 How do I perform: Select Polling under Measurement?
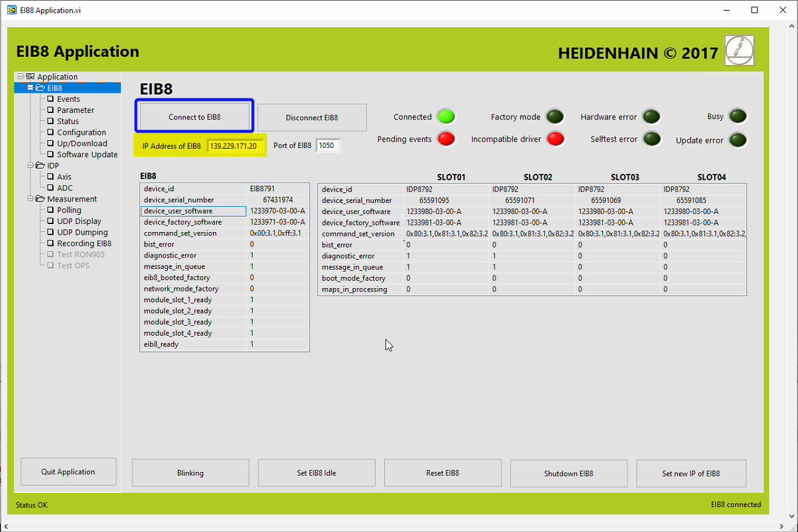point(69,210)
